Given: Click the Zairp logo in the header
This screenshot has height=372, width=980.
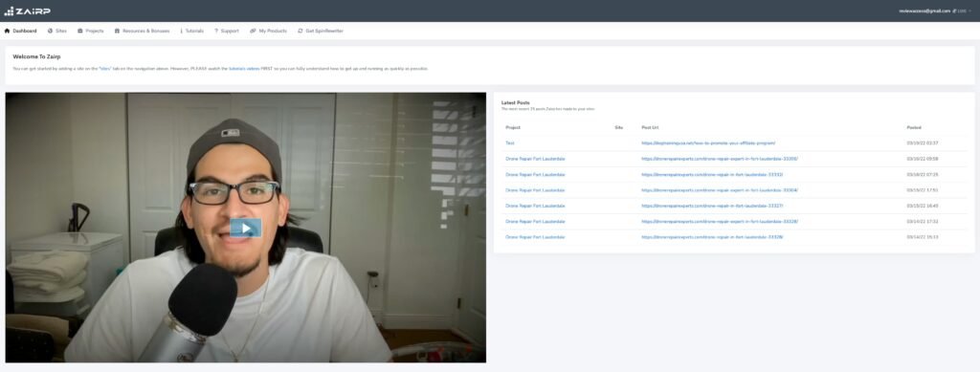Looking at the screenshot, I should coord(28,11).
